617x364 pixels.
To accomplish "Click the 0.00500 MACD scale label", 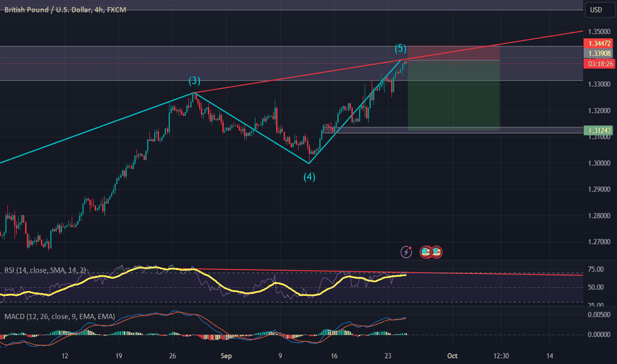I will pos(599,315).
